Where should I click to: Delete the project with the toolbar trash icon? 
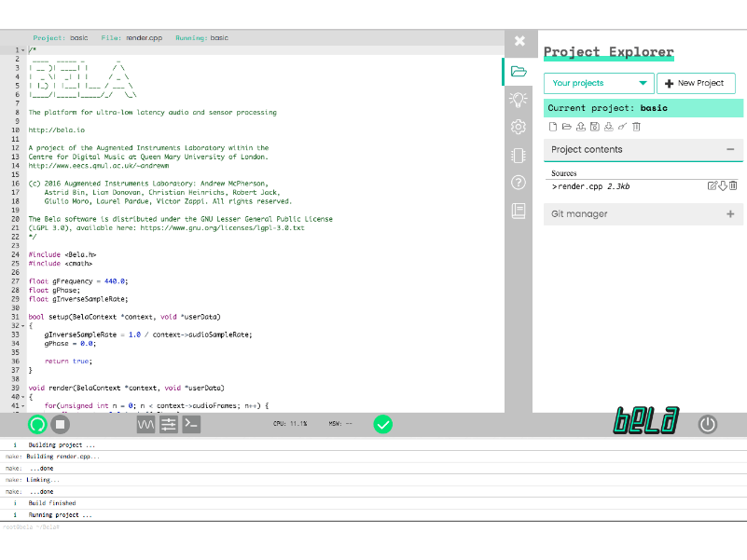pos(636,127)
